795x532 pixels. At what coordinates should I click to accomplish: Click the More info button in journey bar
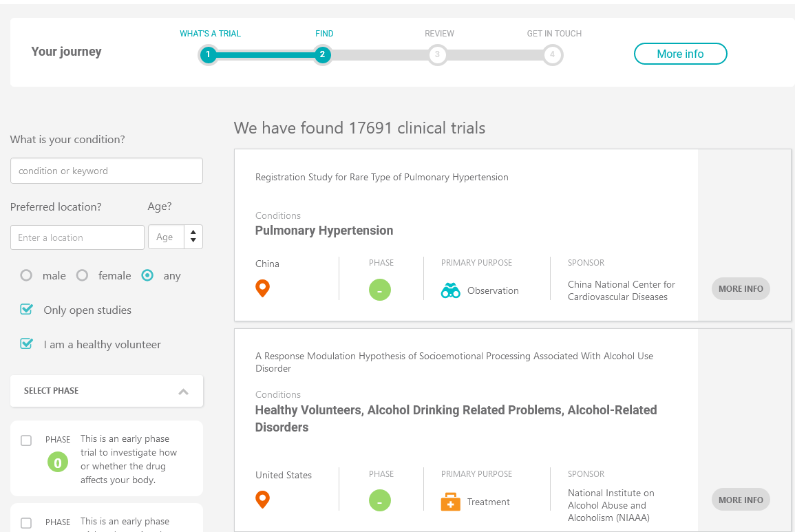(681, 54)
